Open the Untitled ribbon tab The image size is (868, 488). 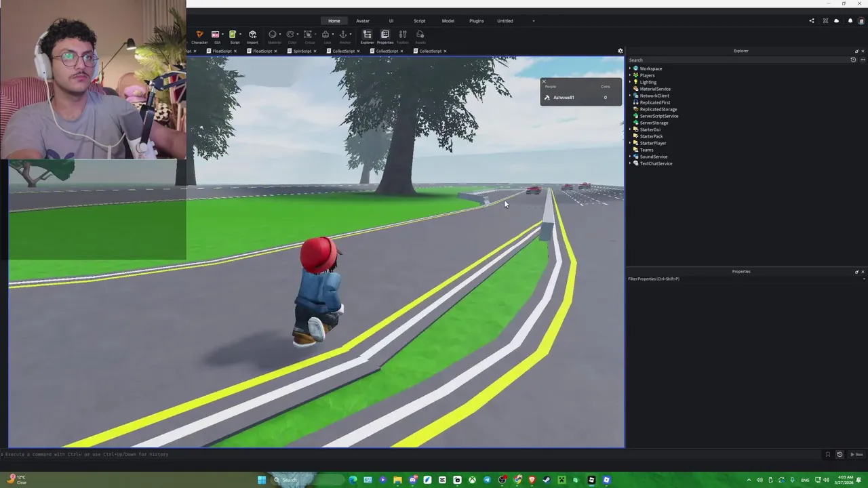[505, 21]
